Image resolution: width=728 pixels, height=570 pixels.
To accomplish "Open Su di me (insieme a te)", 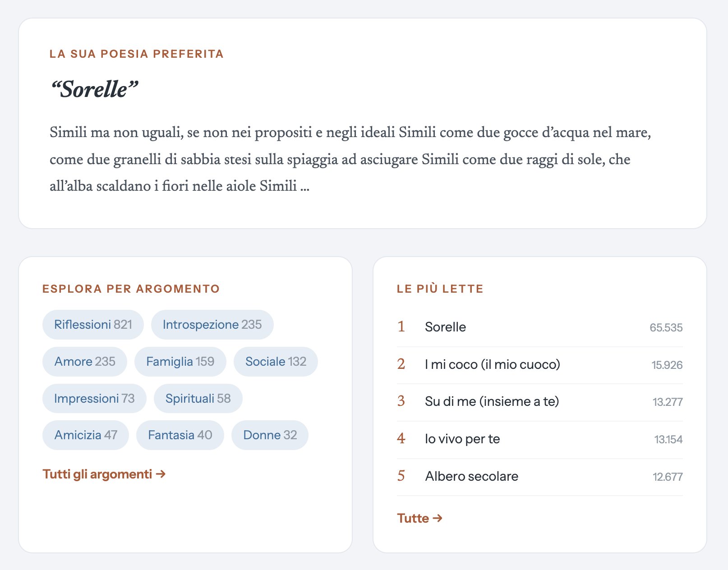I will 540,402.
